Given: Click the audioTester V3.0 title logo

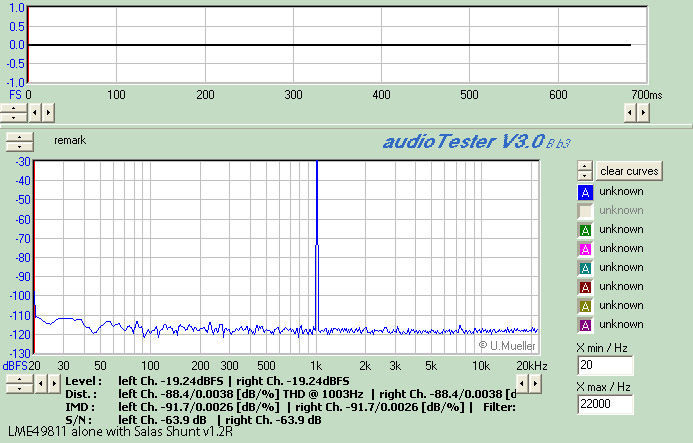Looking at the screenshot, I should pyautogui.click(x=476, y=141).
